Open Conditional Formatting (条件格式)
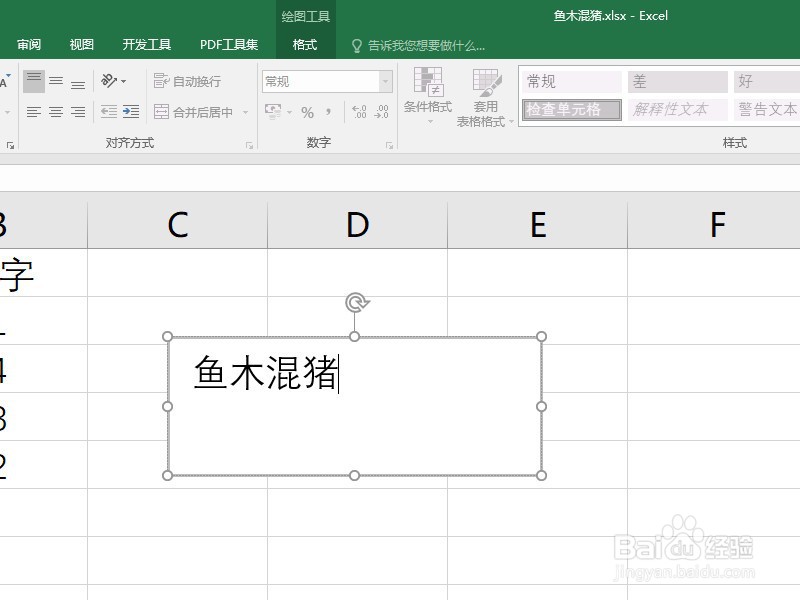 click(428, 96)
